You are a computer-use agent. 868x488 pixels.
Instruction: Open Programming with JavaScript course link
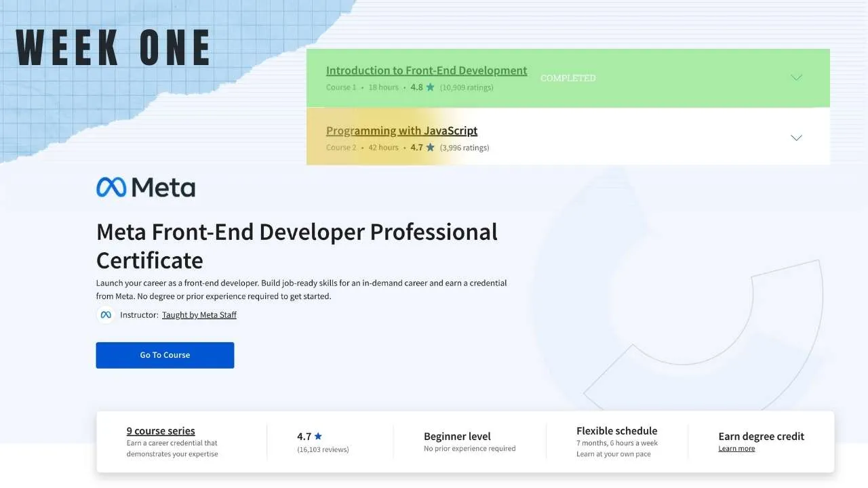click(x=401, y=131)
